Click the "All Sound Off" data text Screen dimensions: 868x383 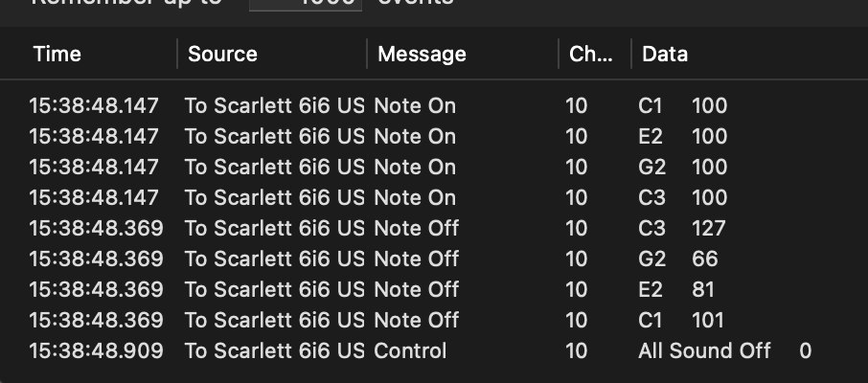[704, 351]
